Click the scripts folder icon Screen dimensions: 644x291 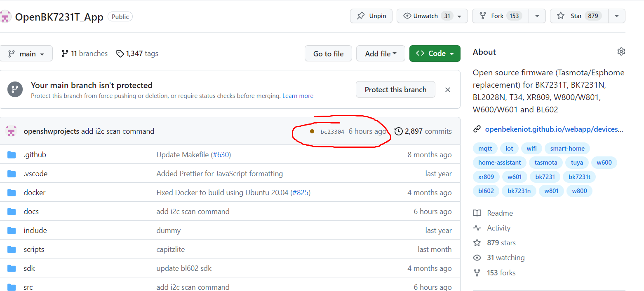pyautogui.click(x=12, y=249)
